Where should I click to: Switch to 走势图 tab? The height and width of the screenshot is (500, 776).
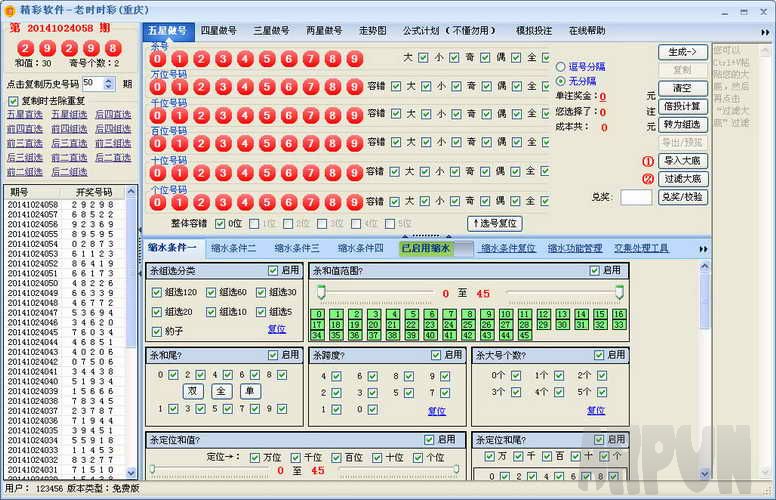[373, 31]
